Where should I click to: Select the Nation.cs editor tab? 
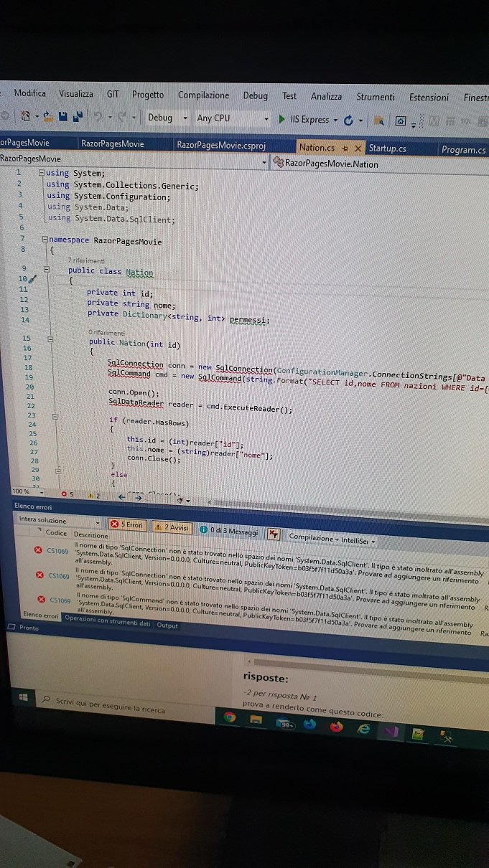[x=317, y=147]
